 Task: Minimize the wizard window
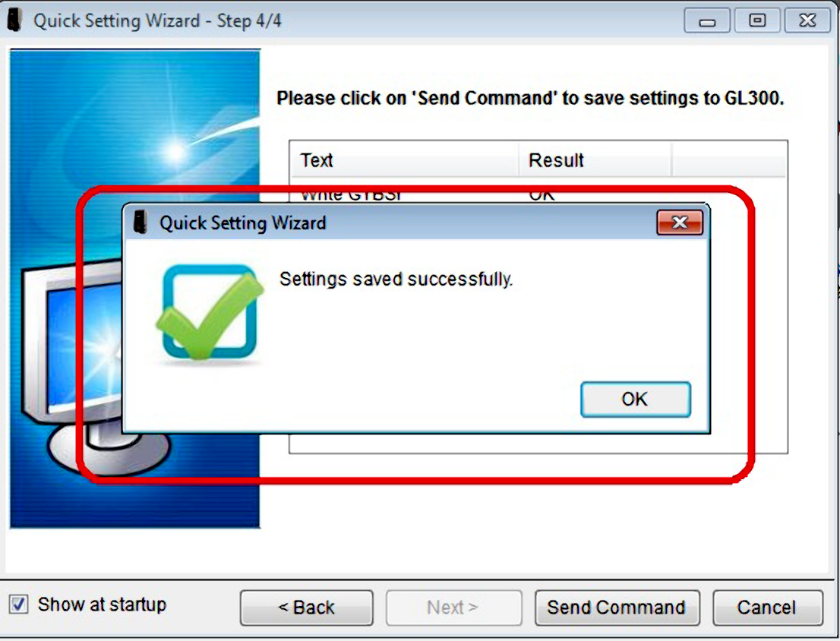(707, 21)
